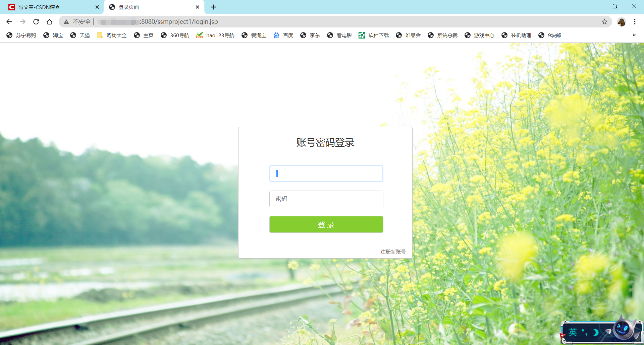
Task: Reload the current page
Action: (36, 21)
